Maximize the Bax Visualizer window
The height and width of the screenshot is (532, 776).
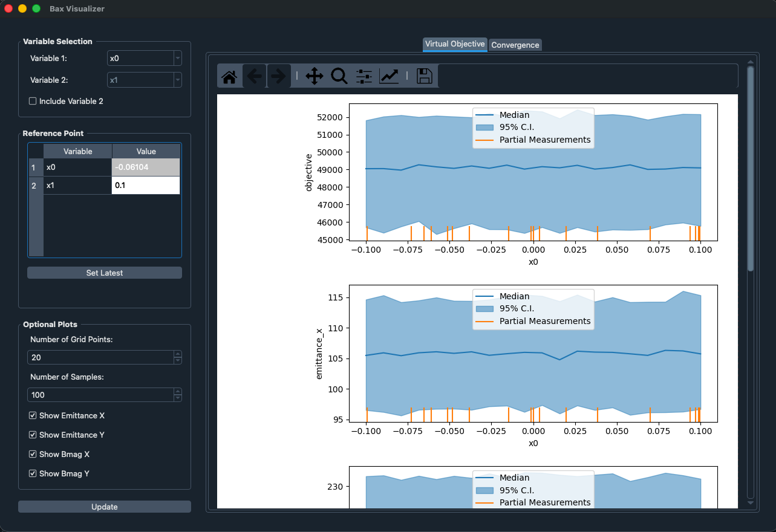click(36, 8)
